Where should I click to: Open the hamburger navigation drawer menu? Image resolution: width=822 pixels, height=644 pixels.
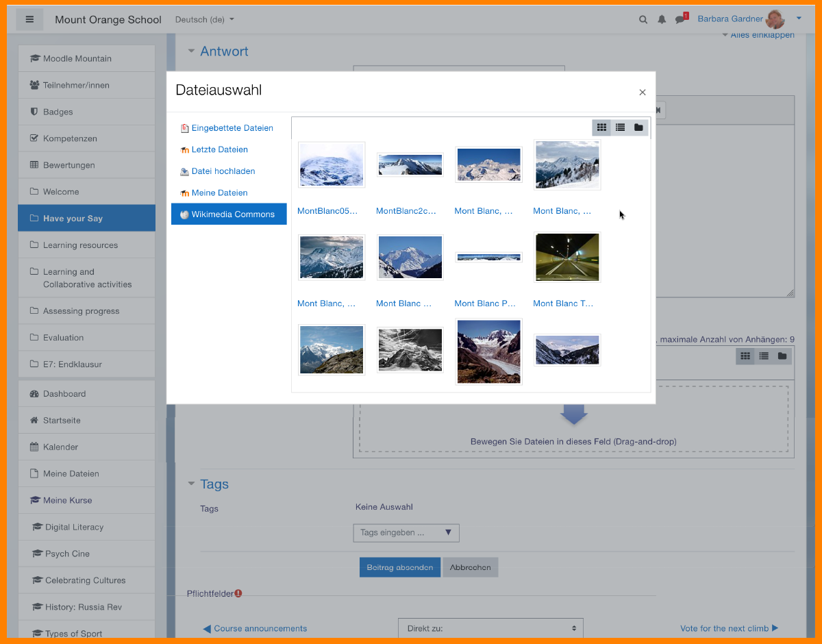tap(29, 19)
